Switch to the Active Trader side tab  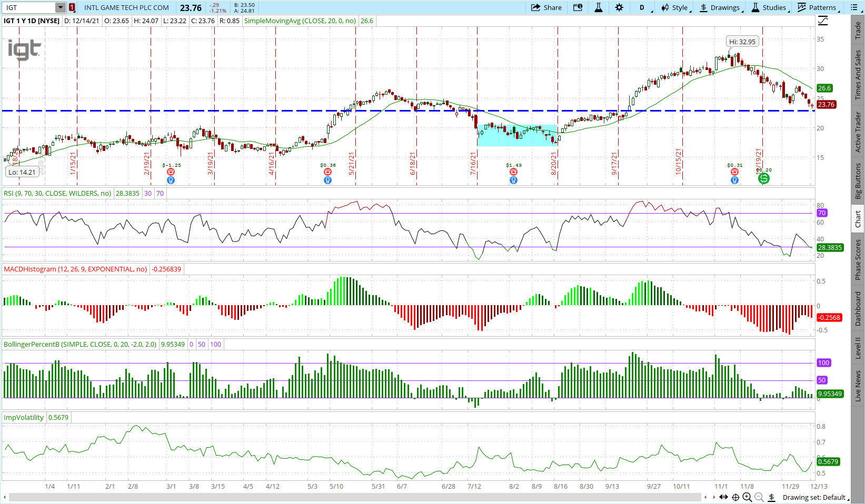[858, 132]
